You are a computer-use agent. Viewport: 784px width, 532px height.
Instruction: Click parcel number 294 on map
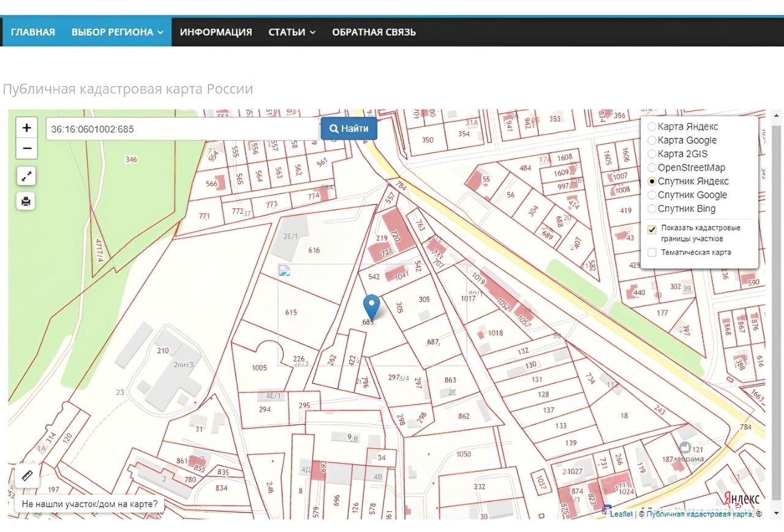pyautogui.click(x=265, y=409)
